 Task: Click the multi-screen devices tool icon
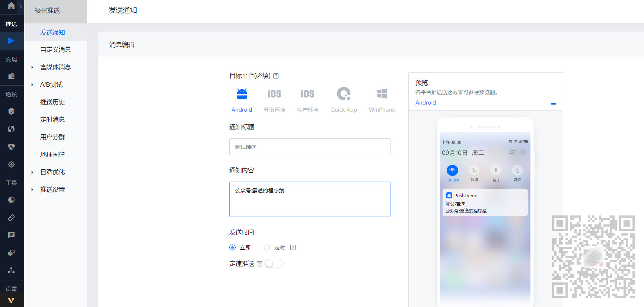point(12,253)
